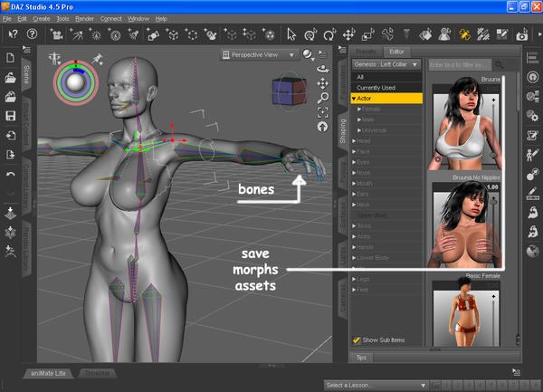Click the Basic Female morph thumbnail
Image resolution: width=543 pixels, height=392 pixels.
[x=466, y=313]
